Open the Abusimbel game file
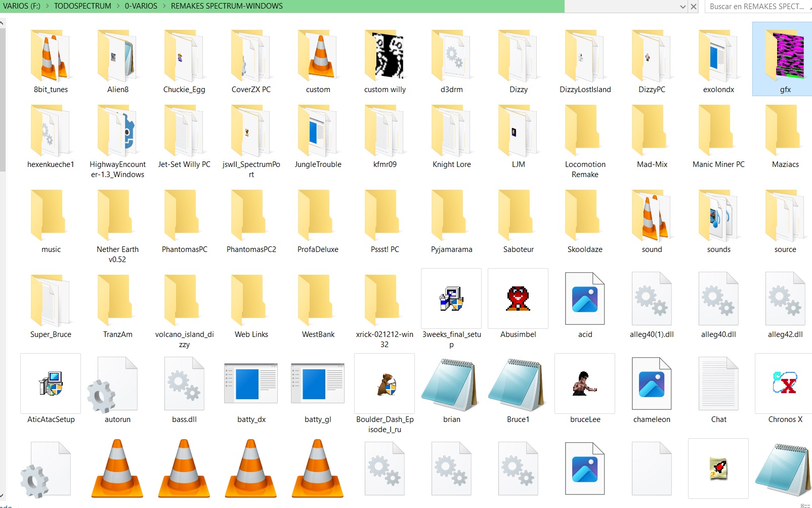The width and height of the screenshot is (812, 508). [518, 299]
